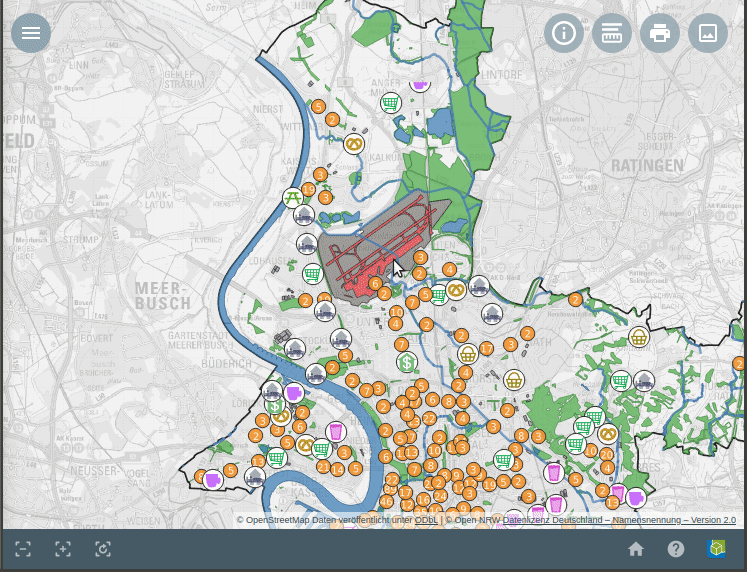Click the zoom out button in bottom bar
Viewport: 747px width, 572px height.
(x=23, y=549)
